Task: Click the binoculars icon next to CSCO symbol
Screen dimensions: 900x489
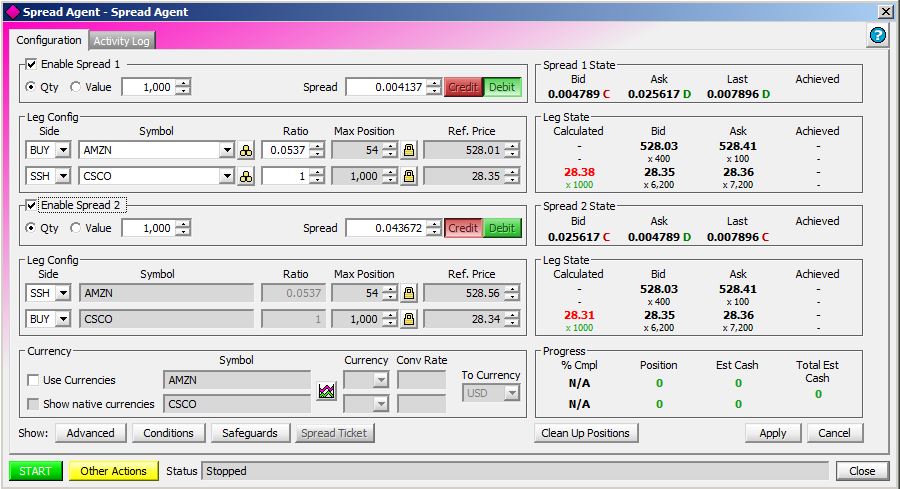Action: 246,176
